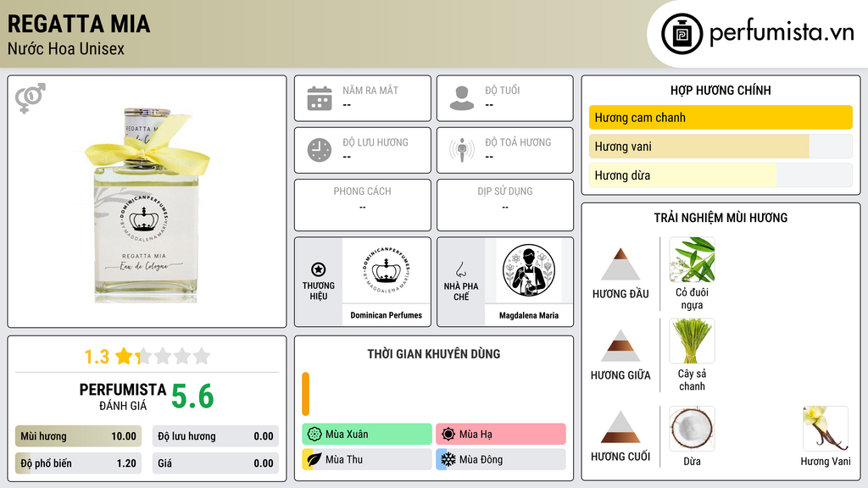Click the Mùa Xuân season bar
This screenshot has width=868, height=488.
click(367, 435)
